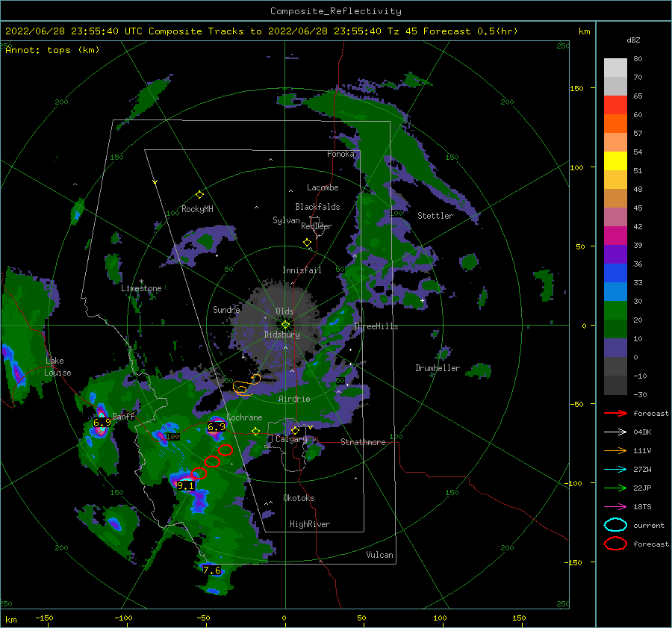Screen dimensions: 672x628
Task: Click the bright yellow 54-51 dBZ swatch
Action: coord(615,161)
